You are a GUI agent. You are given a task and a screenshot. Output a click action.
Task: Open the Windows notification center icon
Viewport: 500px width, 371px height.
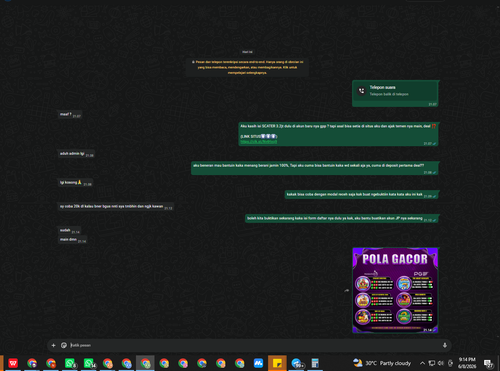point(488,363)
